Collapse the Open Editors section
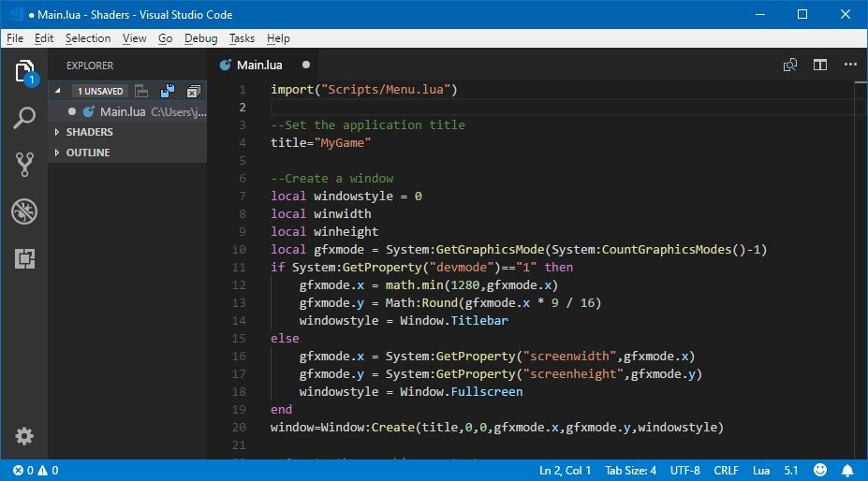 [58, 91]
